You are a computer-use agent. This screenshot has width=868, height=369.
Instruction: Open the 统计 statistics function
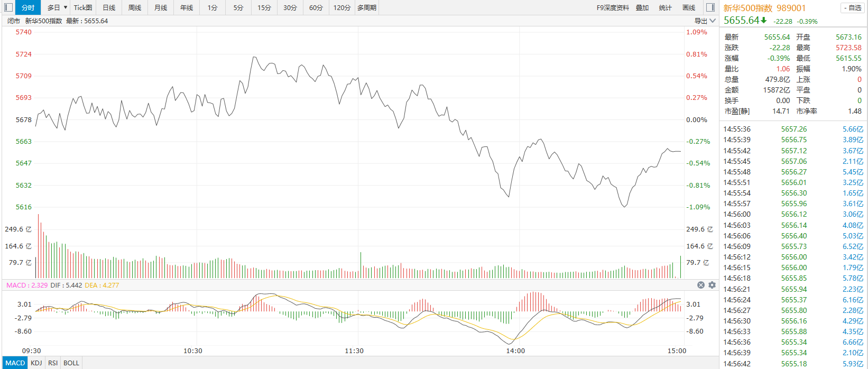pos(666,7)
